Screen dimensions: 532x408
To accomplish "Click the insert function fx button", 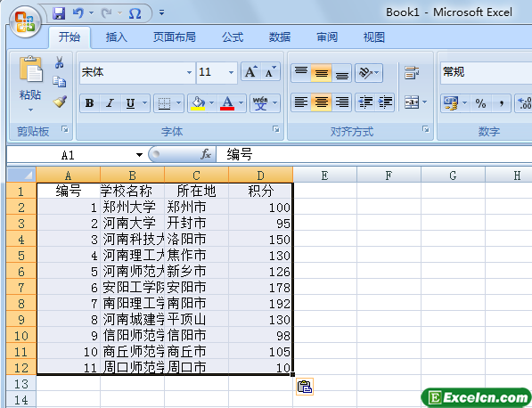I will point(206,155).
